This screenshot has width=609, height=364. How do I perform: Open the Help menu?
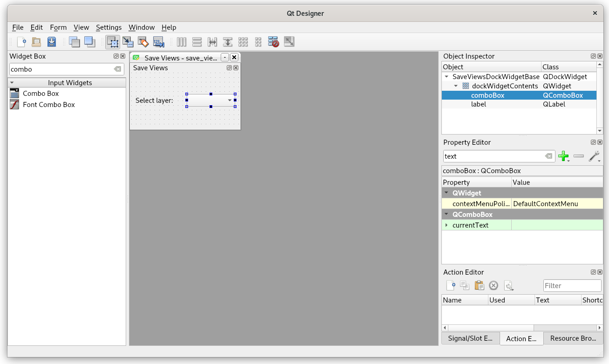[169, 27]
